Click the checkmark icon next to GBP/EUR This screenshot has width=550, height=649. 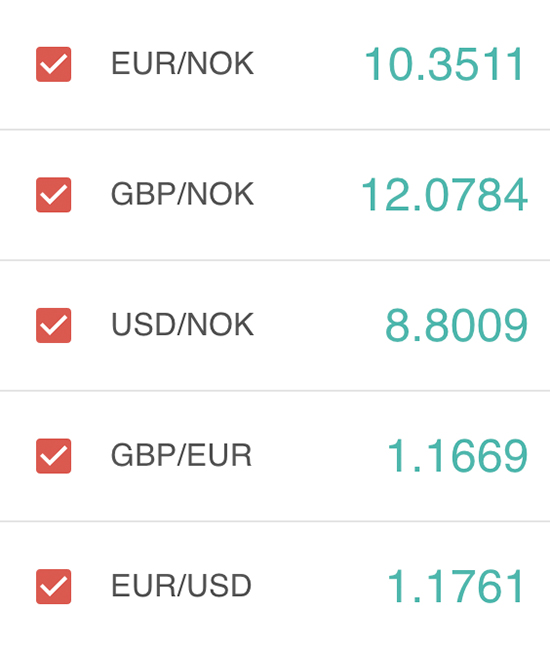tap(53, 456)
